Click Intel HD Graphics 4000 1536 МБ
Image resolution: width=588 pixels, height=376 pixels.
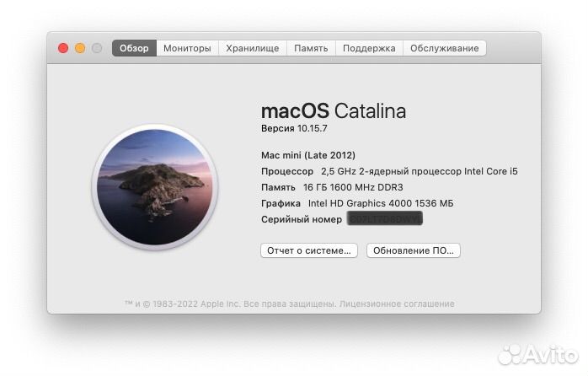381,203
